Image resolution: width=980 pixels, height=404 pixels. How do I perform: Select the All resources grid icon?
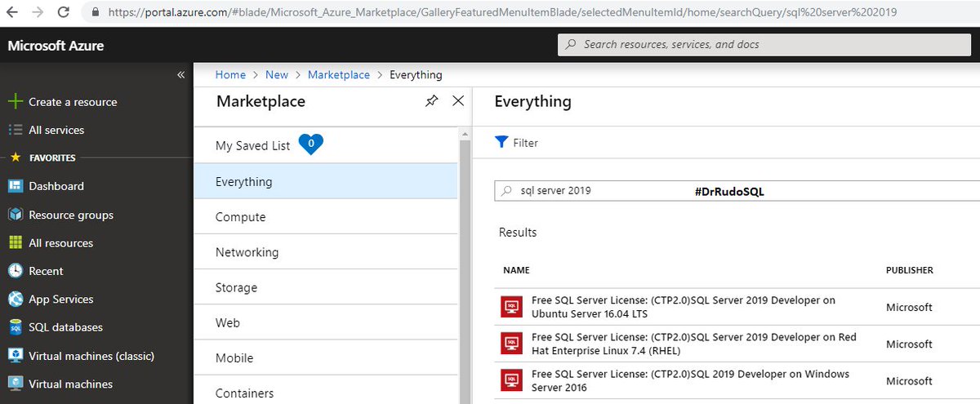15,243
